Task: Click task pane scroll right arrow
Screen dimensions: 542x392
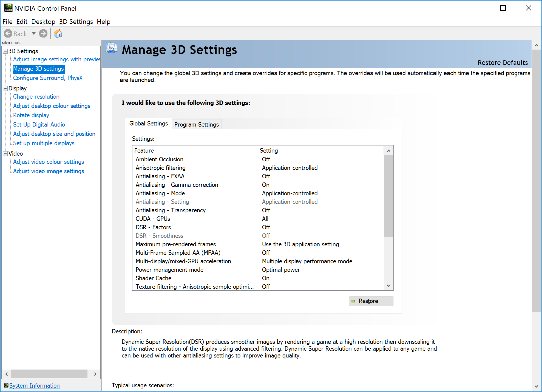Action: 95,374
